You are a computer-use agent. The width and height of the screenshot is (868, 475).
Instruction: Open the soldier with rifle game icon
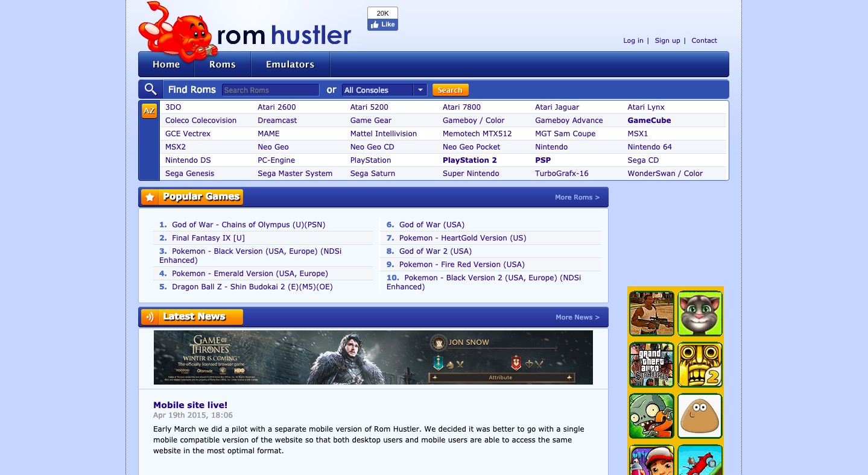(x=651, y=313)
